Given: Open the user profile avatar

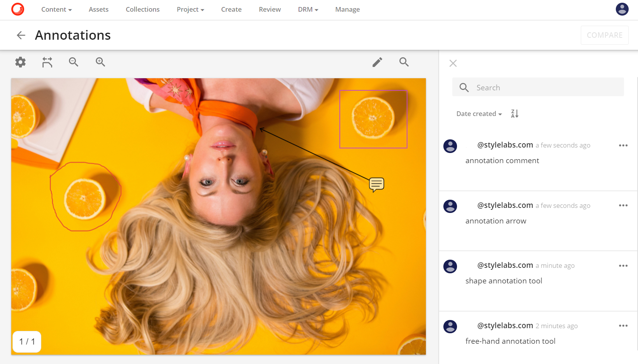Looking at the screenshot, I should pos(622,9).
